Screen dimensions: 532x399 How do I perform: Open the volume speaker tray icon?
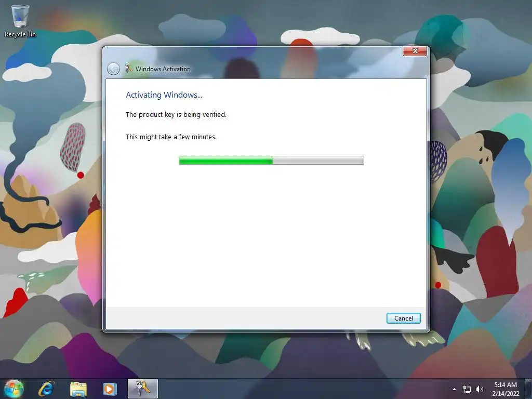[480, 389]
